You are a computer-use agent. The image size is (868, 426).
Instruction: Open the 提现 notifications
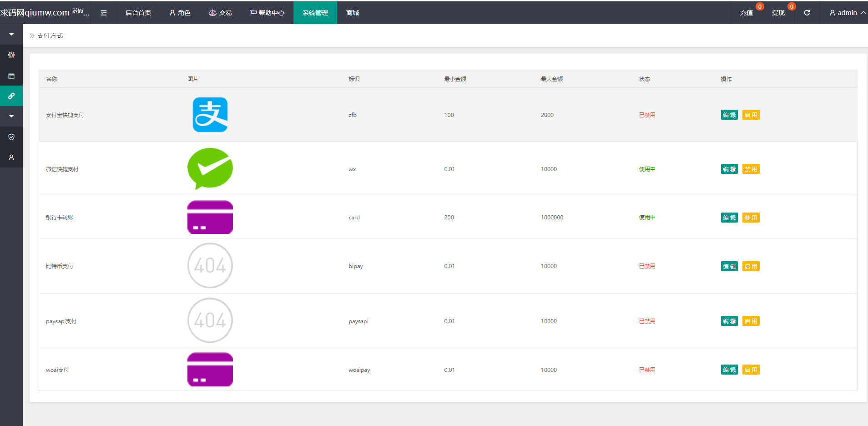778,13
